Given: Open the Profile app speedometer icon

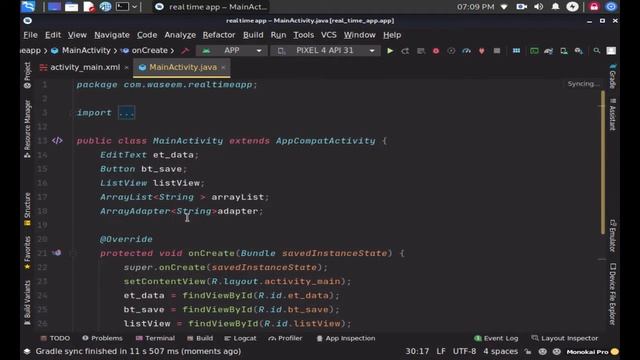Looking at the screenshot, I should pos(466,51).
